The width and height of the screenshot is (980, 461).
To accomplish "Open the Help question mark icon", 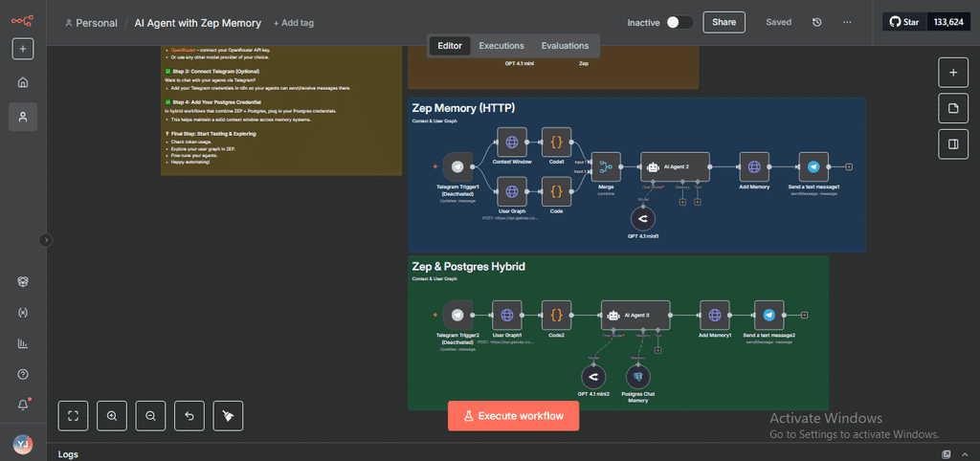I will (x=23, y=374).
